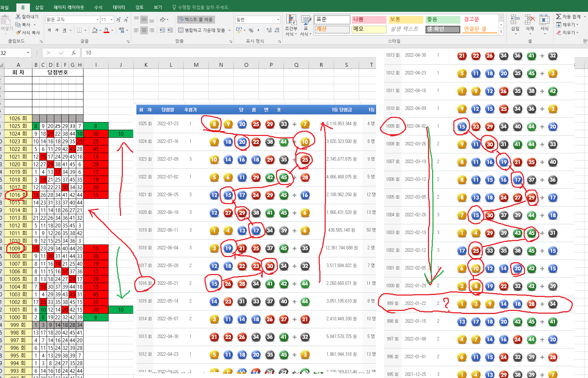Image resolution: width=588 pixels, height=378 pixels.
Task: Click the Conditional Formatting (조건부 서식) icon
Action: click(x=291, y=20)
